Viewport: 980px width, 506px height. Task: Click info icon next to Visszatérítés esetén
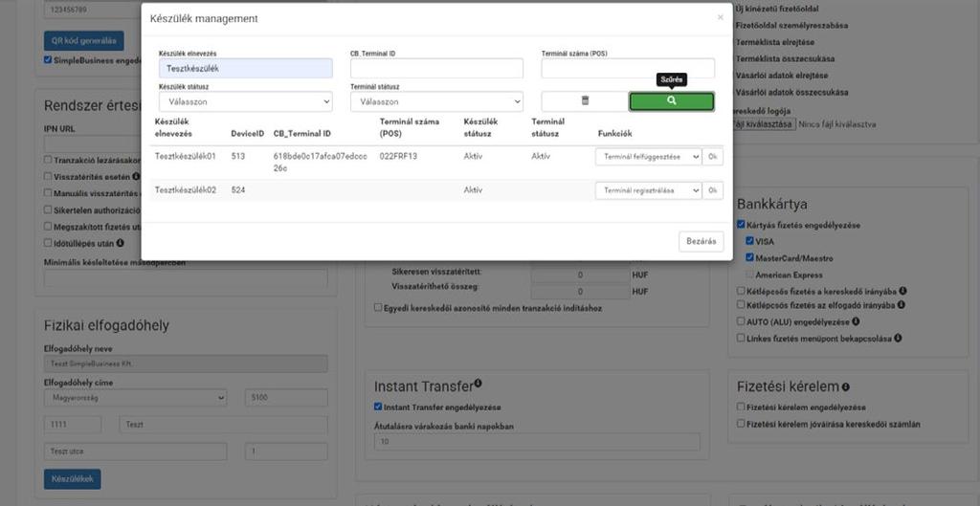point(136,176)
